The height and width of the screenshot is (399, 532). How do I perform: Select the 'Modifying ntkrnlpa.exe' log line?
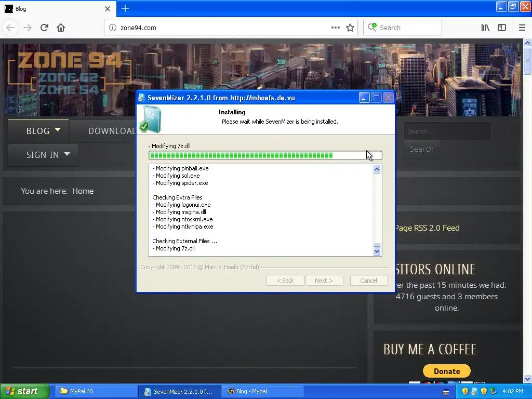[183, 227]
